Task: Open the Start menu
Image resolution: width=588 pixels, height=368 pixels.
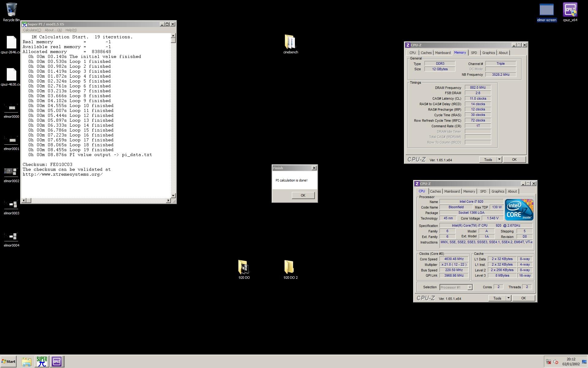Action: pos(9,362)
